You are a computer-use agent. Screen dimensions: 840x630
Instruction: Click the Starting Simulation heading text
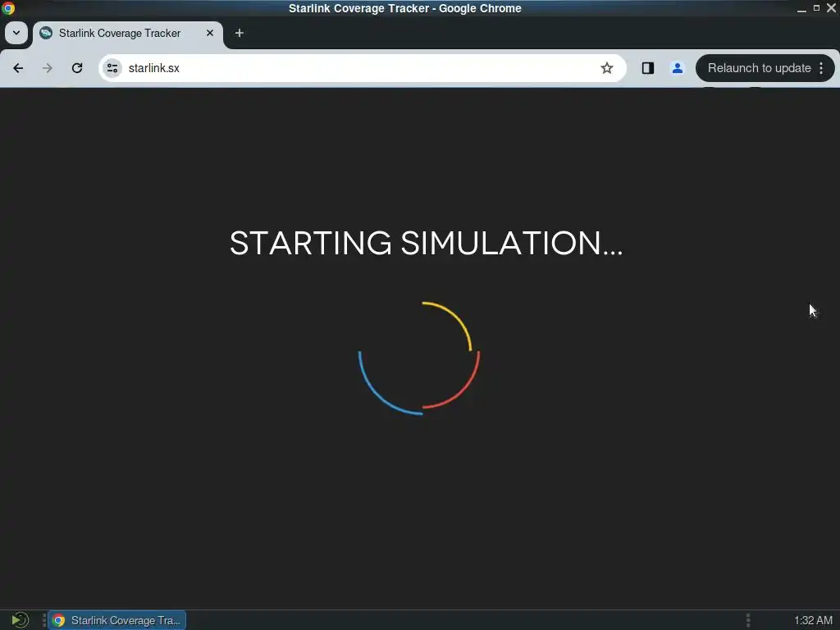[x=427, y=243]
